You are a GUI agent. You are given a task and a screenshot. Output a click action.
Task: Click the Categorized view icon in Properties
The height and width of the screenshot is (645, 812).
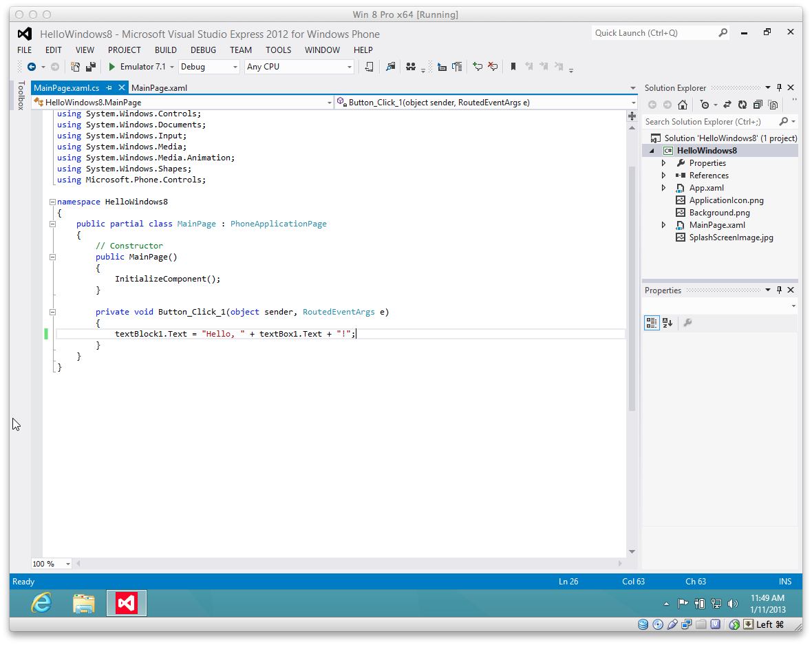[652, 323]
